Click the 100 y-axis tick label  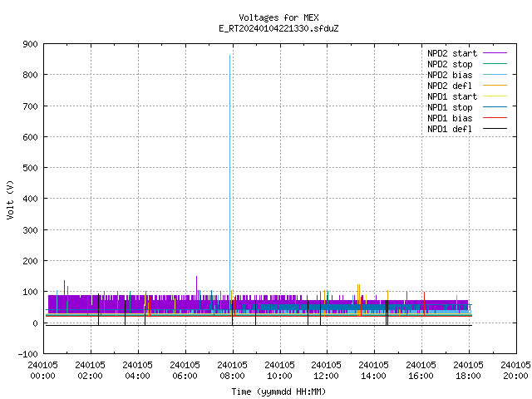(x=30, y=292)
